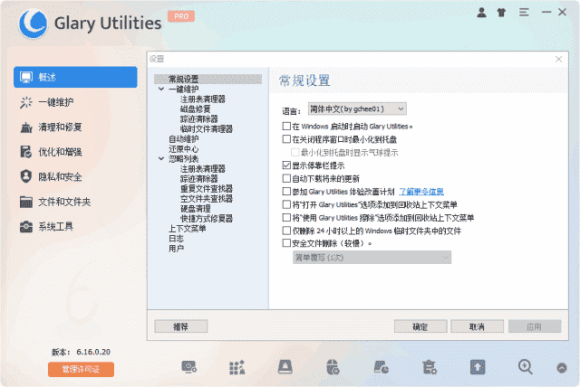The height and width of the screenshot is (387, 580).
Task: Select 硬盘清理 in the settings tree
Action: pos(195,209)
